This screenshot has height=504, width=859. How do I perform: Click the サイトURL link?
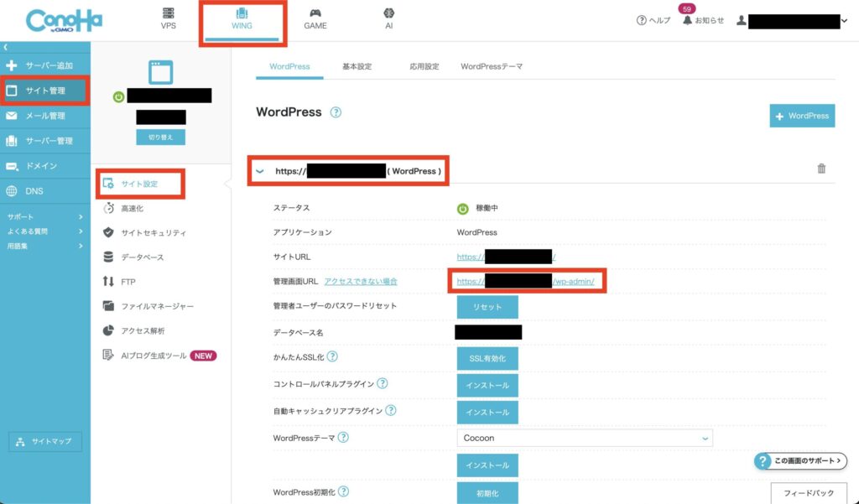(506, 257)
